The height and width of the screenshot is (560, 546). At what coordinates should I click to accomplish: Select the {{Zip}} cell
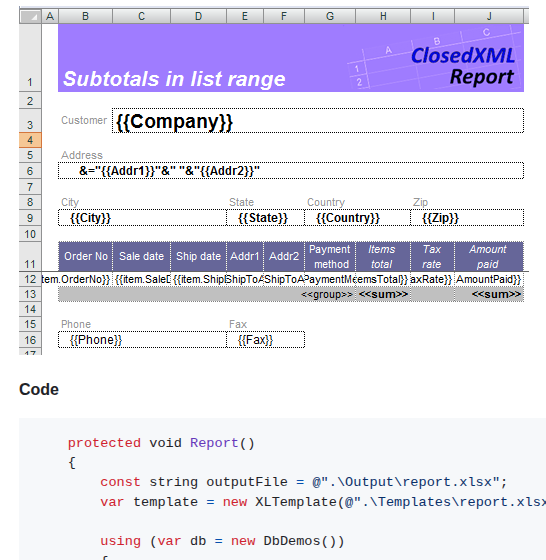pos(467,218)
